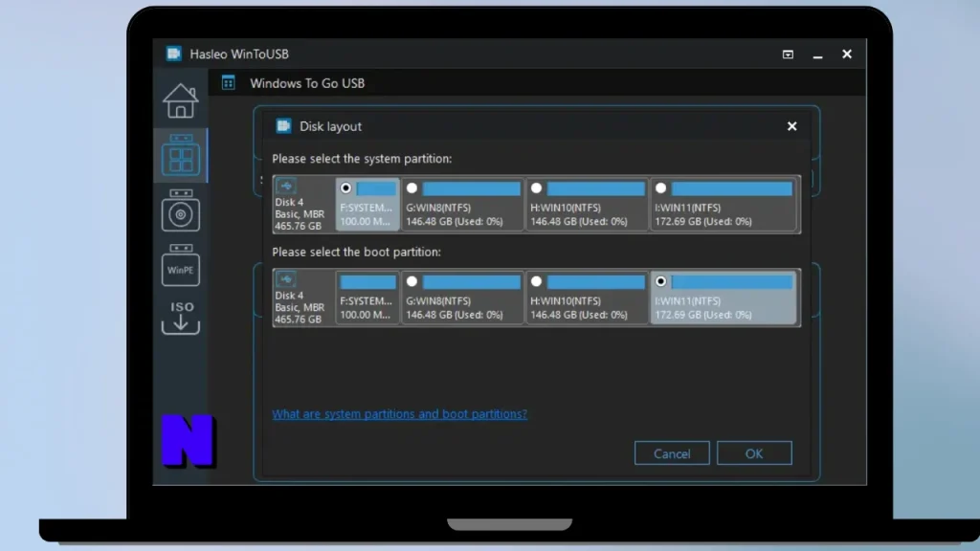Click Disk 4 USB icon in boot partition row
Screen dimensions: 980x551
[286, 279]
